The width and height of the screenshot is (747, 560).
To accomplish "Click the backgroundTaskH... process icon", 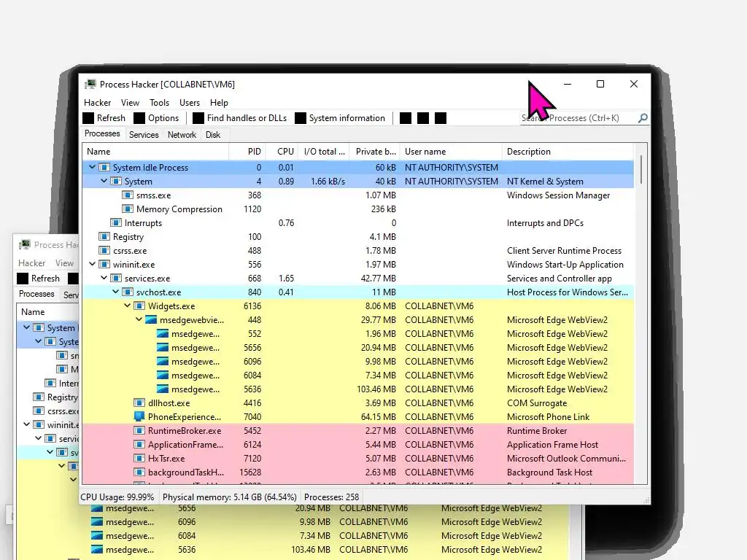I will coord(139,472).
